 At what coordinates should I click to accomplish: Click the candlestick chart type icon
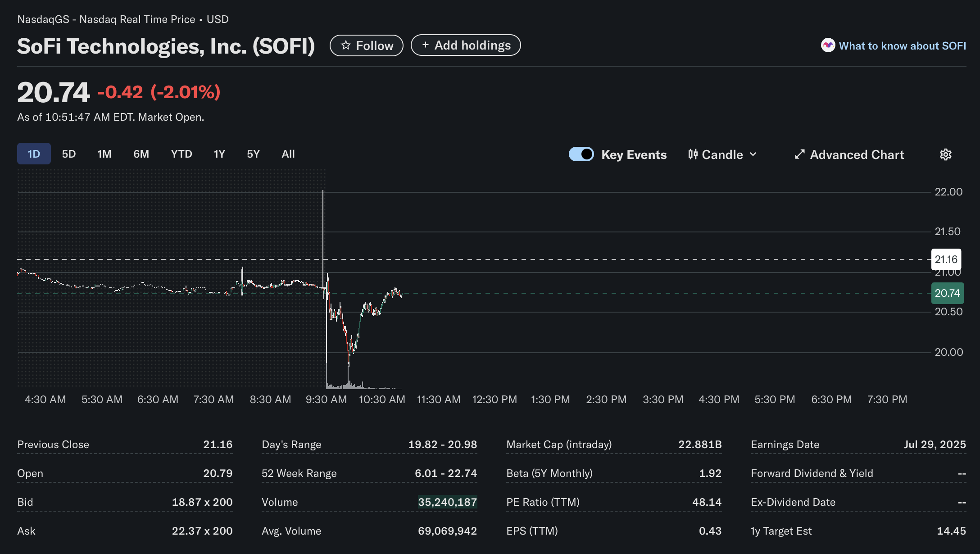pyautogui.click(x=693, y=154)
